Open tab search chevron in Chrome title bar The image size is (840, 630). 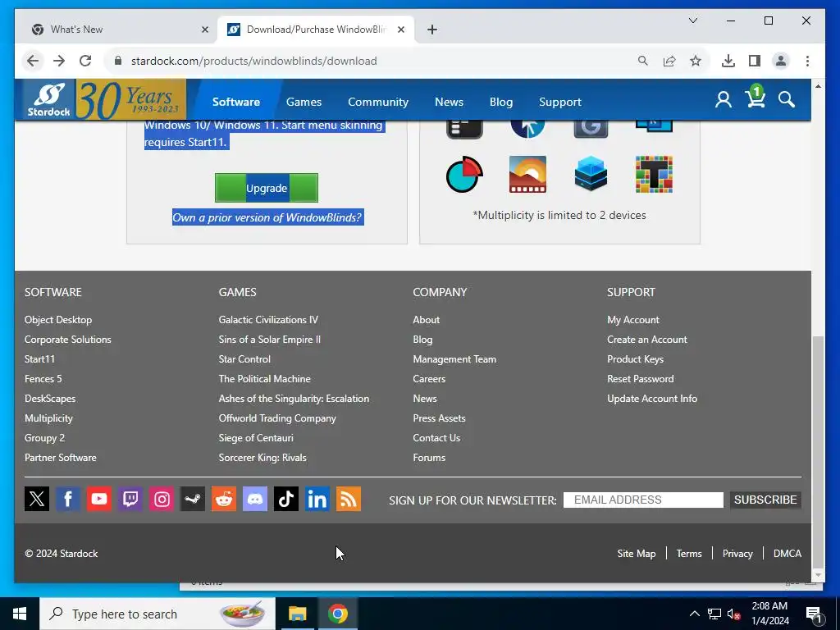(692, 21)
